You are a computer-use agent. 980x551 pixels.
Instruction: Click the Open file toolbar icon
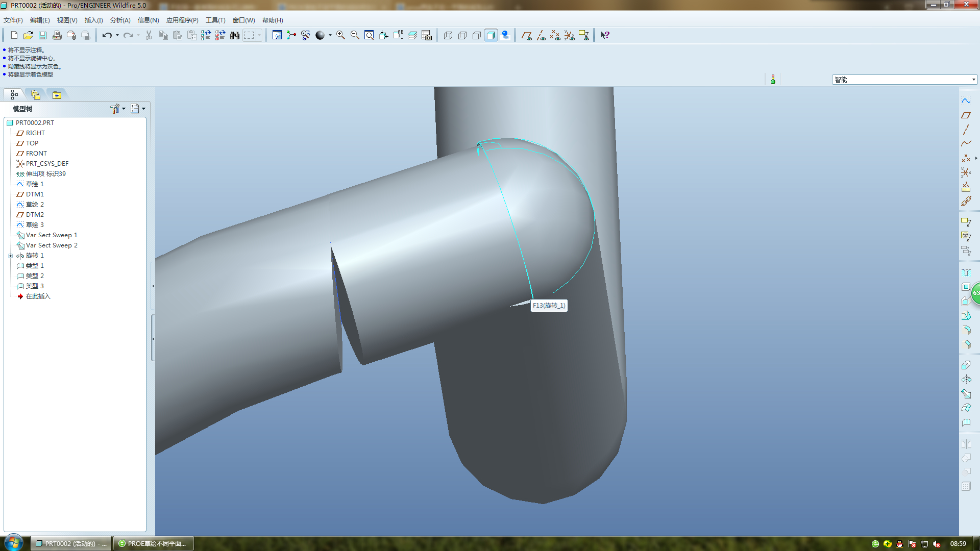click(28, 35)
